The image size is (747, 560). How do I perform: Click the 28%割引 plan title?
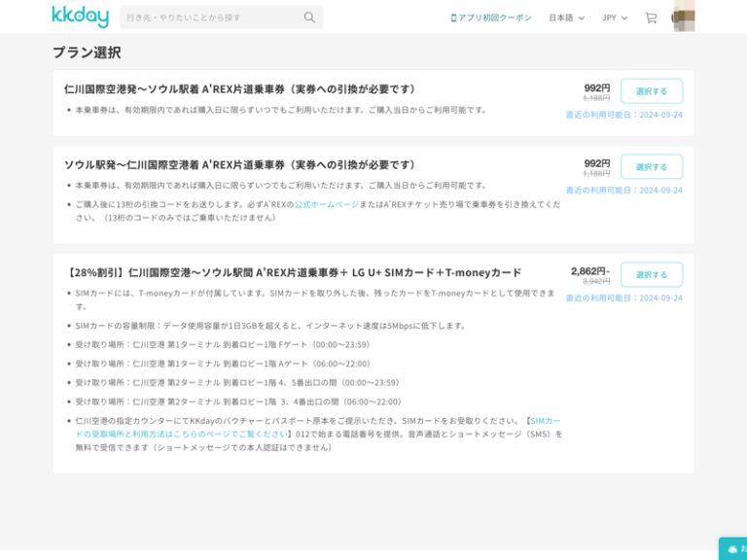click(x=294, y=273)
